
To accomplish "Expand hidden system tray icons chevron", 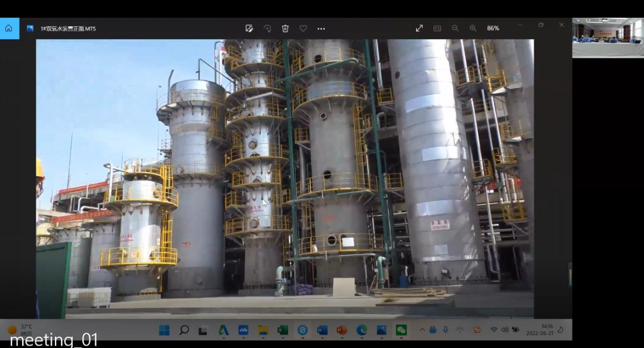I will click(x=422, y=330).
